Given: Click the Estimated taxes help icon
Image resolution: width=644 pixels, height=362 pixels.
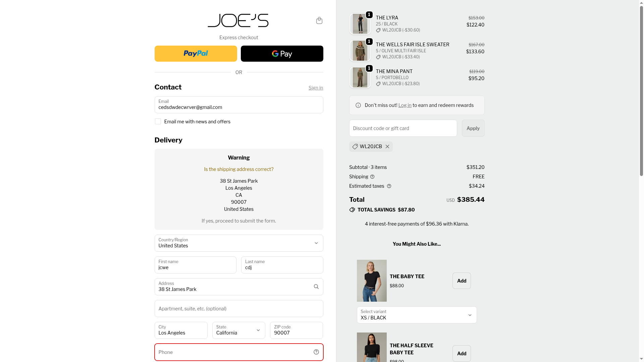Looking at the screenshot, I should click(389, 186).
